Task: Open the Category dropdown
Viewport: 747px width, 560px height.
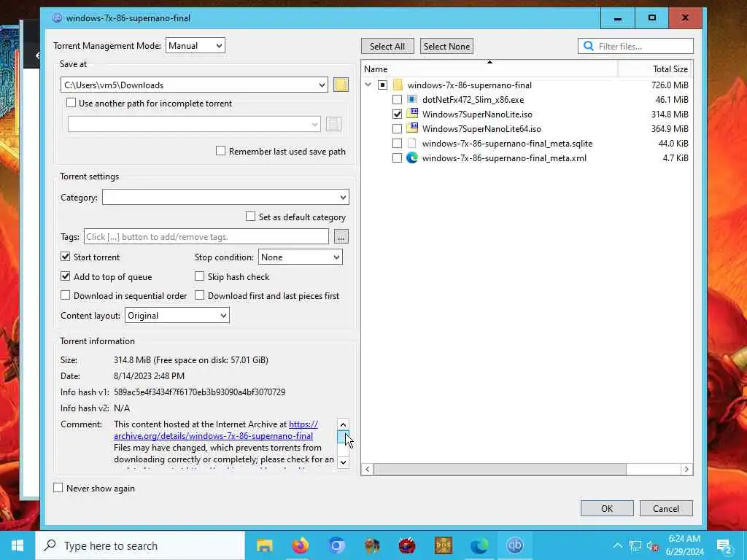Action: tap(225, 197)
